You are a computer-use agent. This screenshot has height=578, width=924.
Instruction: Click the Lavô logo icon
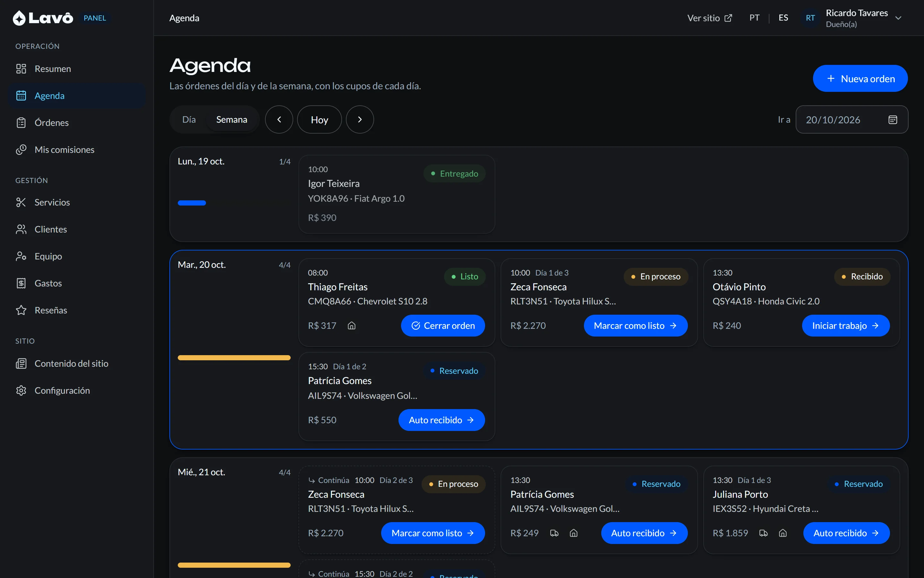(x=19, y=18)
